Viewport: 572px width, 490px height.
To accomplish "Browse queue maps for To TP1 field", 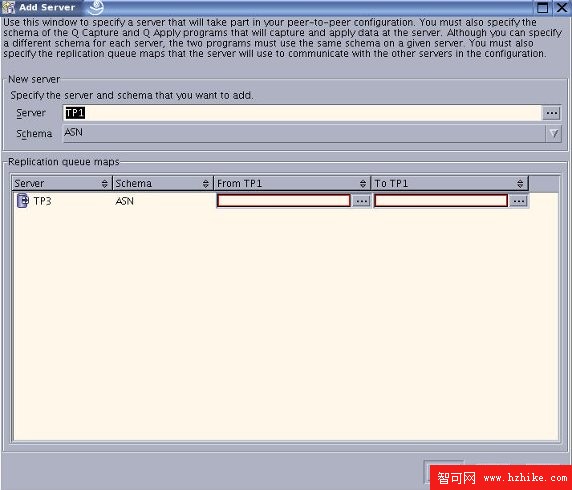I will click(518, 201).
